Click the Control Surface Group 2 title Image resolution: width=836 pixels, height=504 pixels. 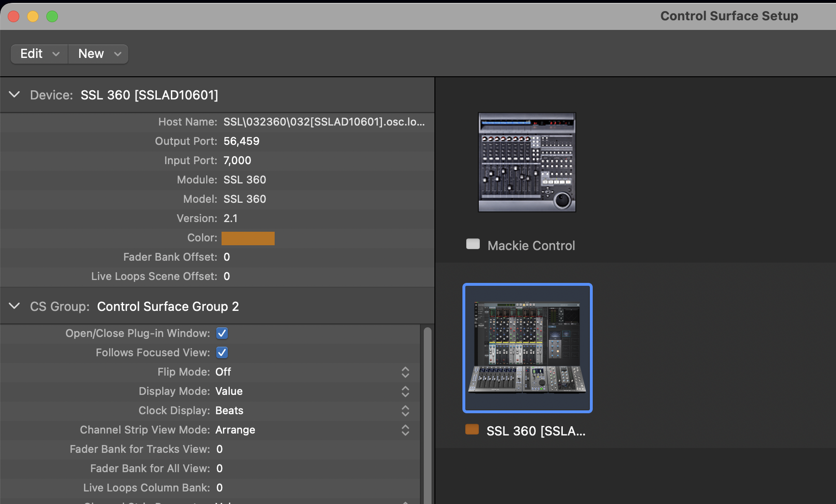point(168,307)
